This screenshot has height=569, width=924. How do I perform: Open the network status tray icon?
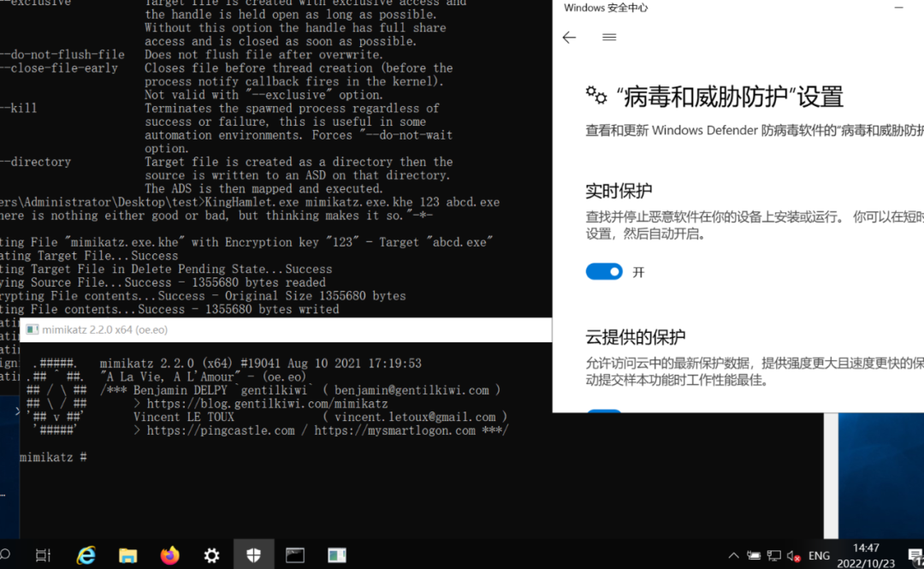point(774,555)
